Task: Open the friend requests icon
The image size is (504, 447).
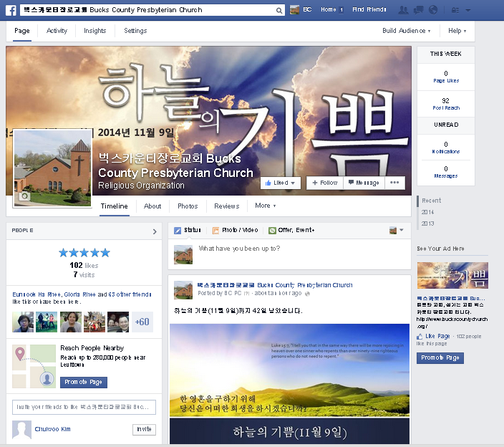Action: click(403, 10)
